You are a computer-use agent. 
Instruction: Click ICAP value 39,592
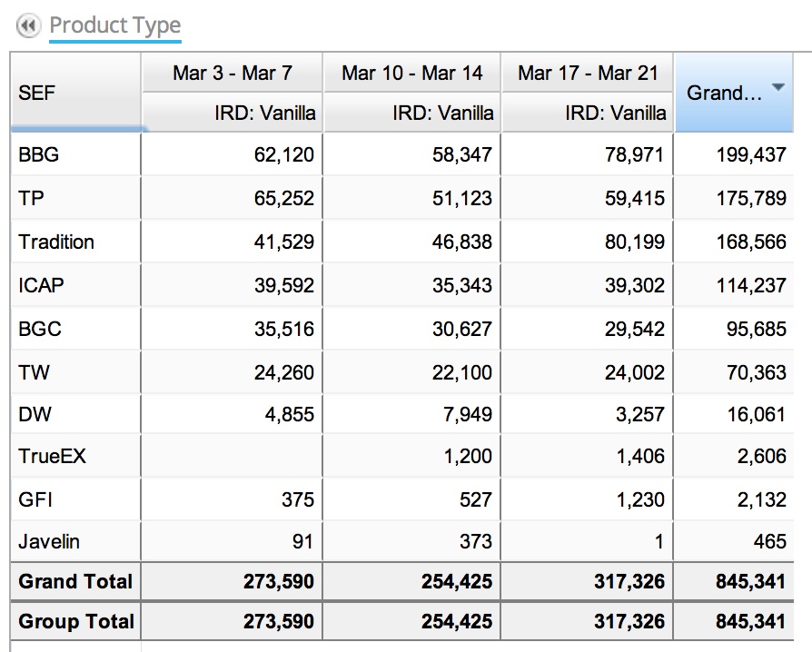coord(283,285)
